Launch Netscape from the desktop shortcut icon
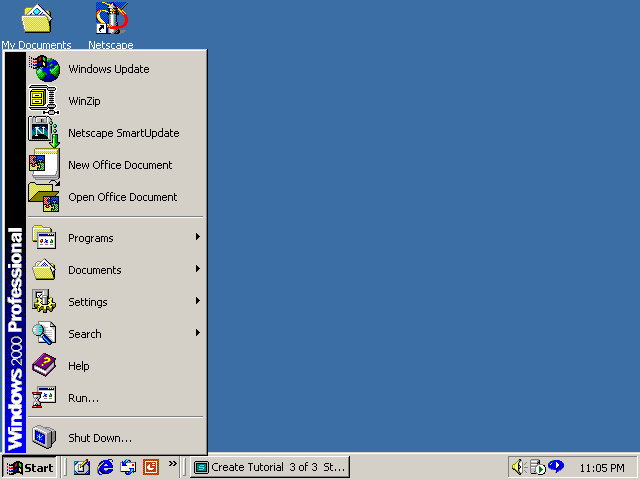This screenshot has height=480, width=640. click(x=111, y=19)
